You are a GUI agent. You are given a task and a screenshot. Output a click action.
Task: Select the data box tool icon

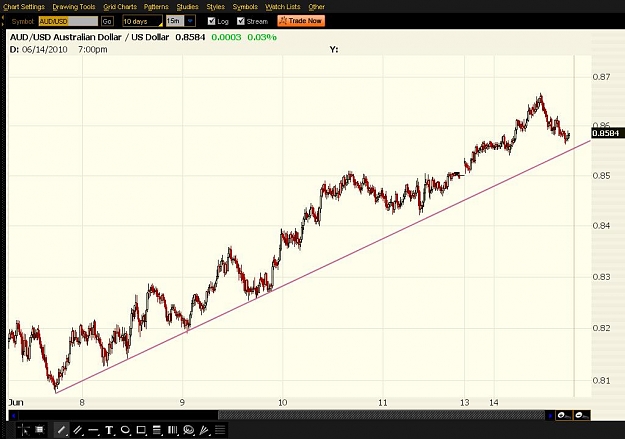click(x=39, y=430)
